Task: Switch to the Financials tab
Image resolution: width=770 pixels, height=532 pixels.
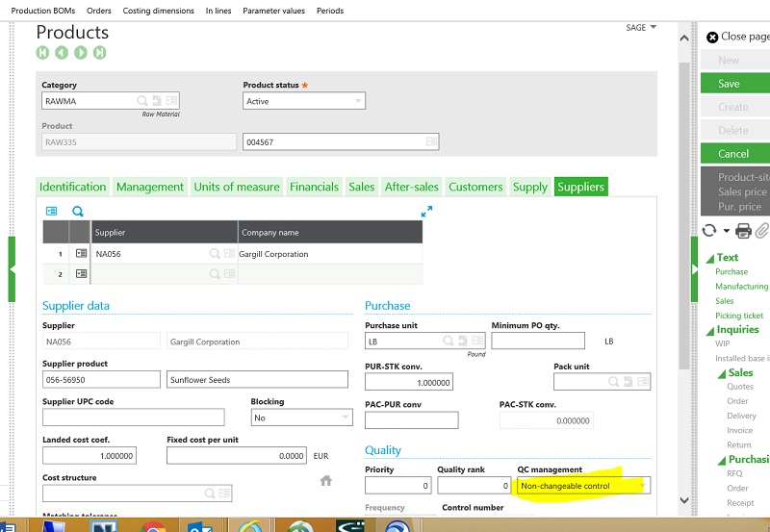Action: (x=314, y=187)
